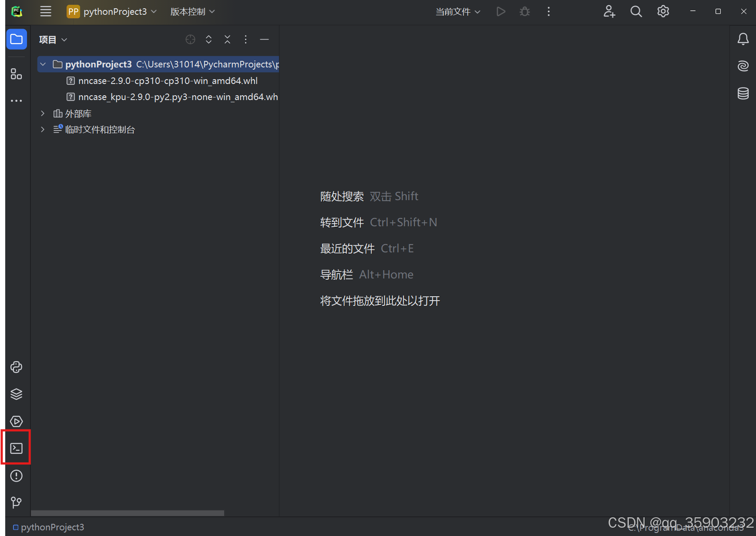This screenshot has height=536, width=756.
Task: Open the 当前文件 run configuration dropdown
Action: click(457, 11)
